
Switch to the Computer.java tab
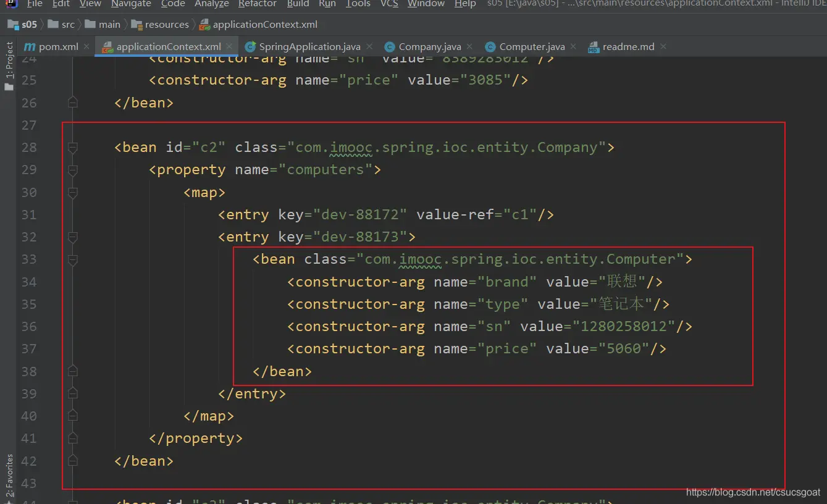[x=531, y=46]
